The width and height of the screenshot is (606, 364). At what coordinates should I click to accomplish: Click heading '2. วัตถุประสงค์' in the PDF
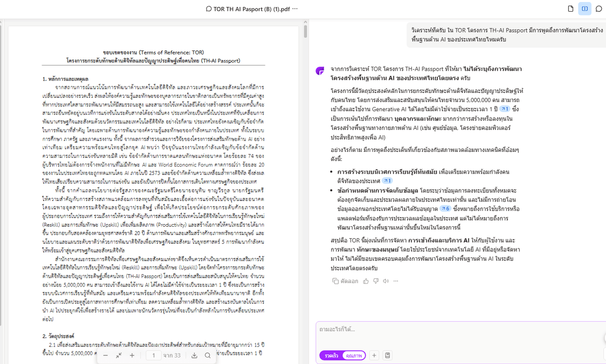[x=58, y=335]
